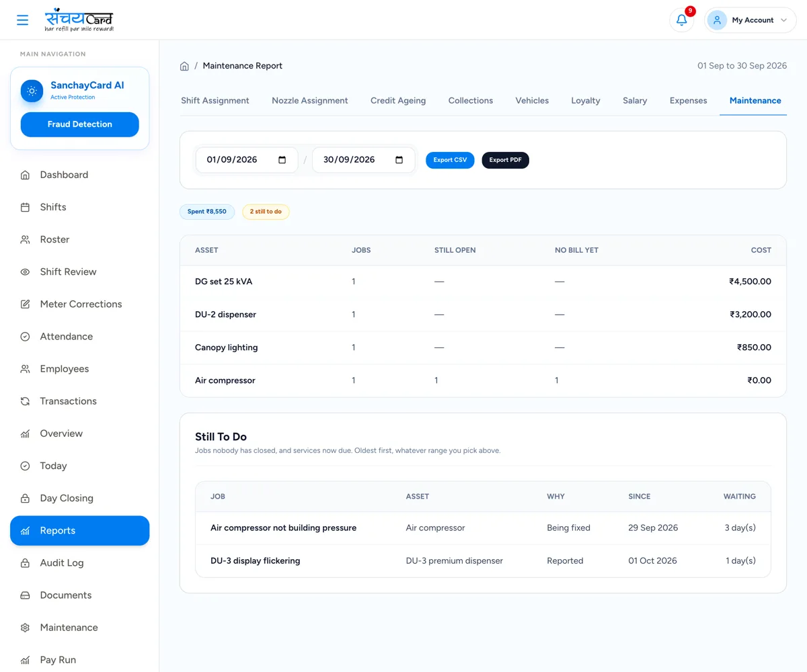
Task: Click the Export CSV button
Action: (451, 160)
